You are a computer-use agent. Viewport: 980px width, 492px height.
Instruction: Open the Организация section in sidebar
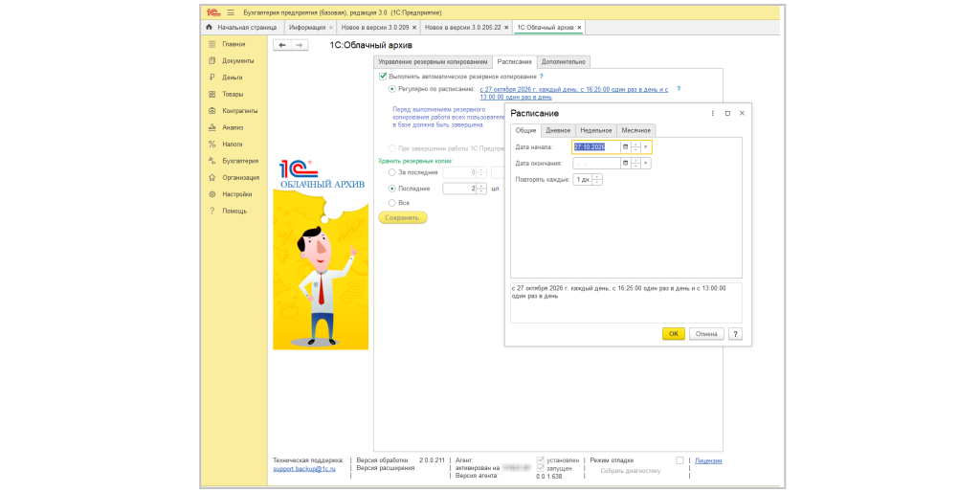click(x=240, y=177)
